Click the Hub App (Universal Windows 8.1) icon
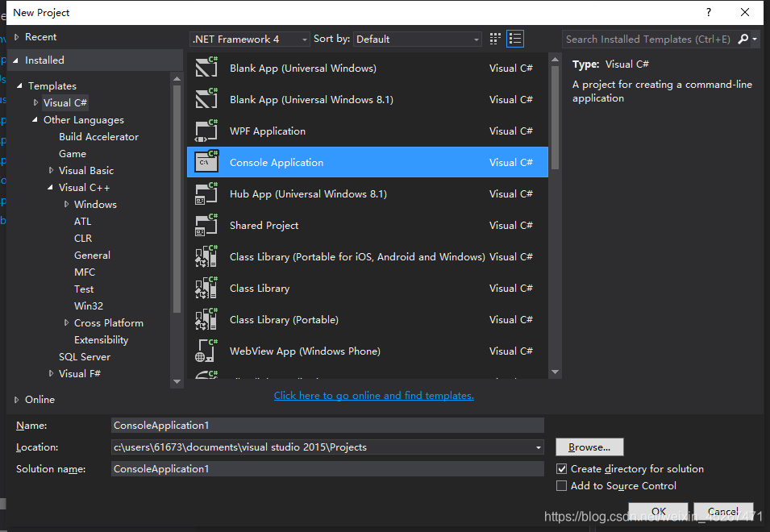The width and height of the screenshot is (770, 532). (206, 193)
